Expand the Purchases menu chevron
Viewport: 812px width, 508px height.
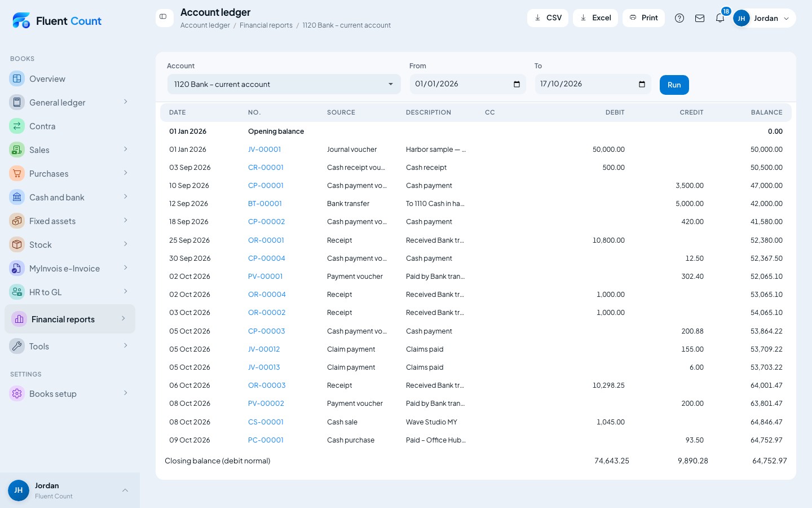[x=125, y=173]
